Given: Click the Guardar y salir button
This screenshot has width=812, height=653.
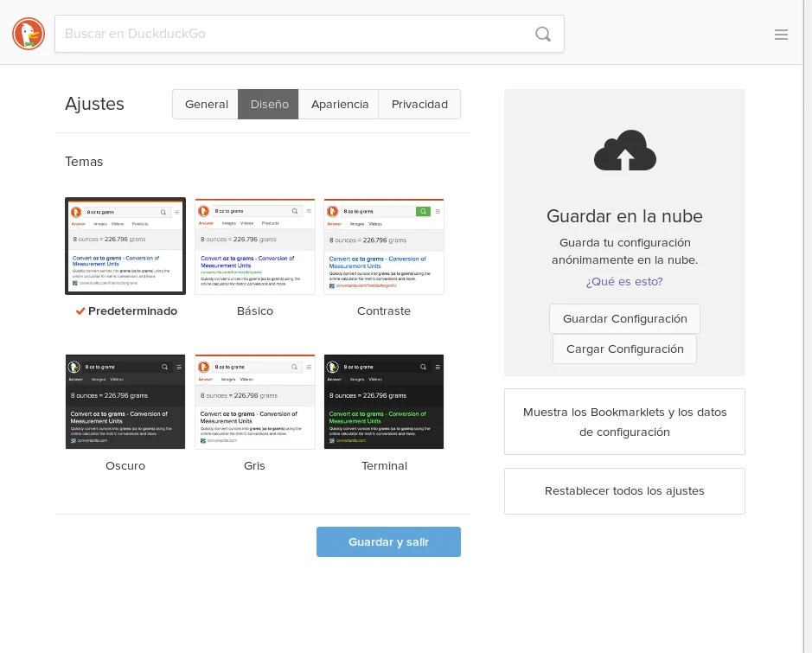Looking at the screenshot, I should click(x=388, y=542).
